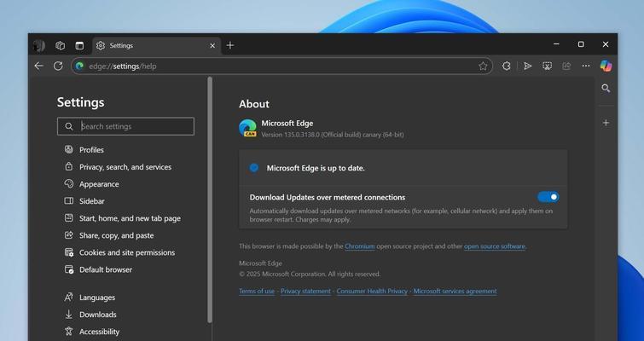Open the Chromium link
This screenshot has width=644, height=341.
point(360,246)
